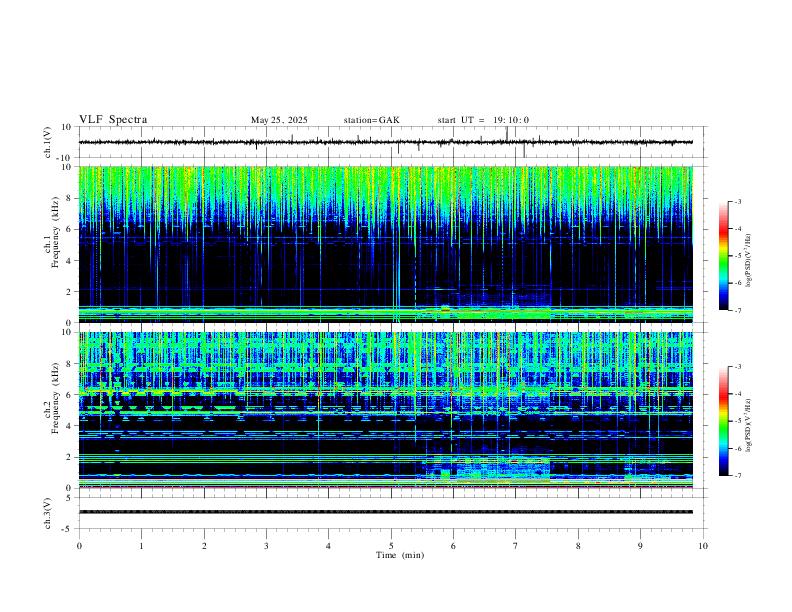Click the ch.2 "Frequency (kHz)" axis label
This screenshot has height=612, width=792.
point(55,398)
